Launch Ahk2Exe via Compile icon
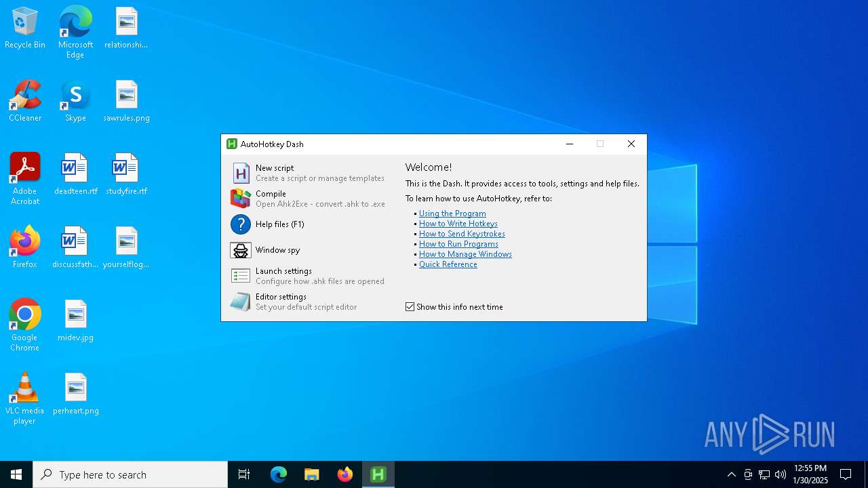The width and height of the screenshot is (868, 488). point(241,198)
